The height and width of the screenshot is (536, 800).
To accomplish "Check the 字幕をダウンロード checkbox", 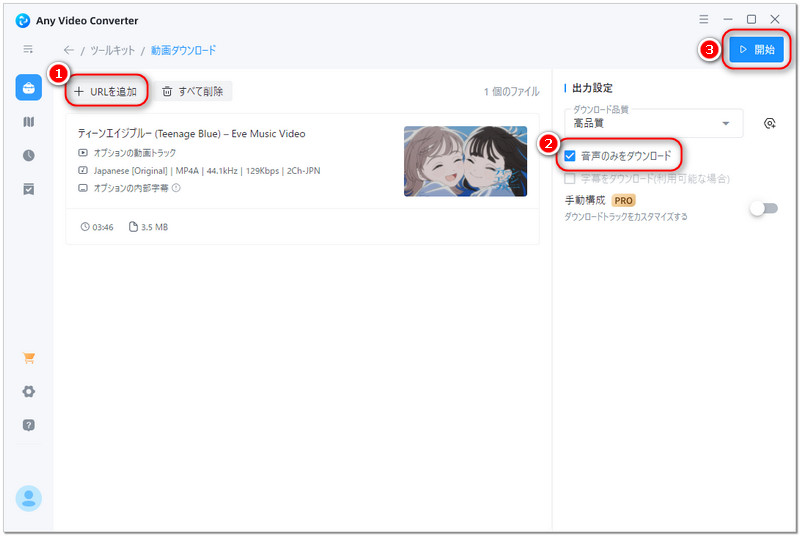I will pos(570,179).
